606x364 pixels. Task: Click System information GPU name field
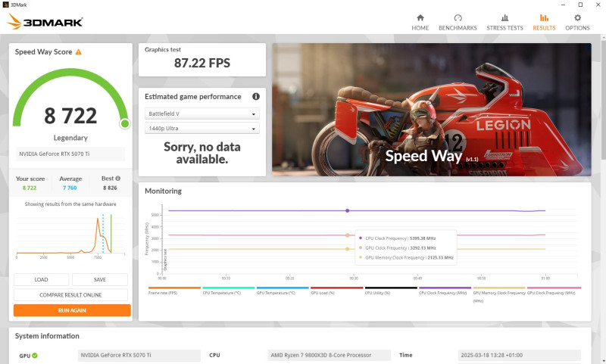(x=139, y=355)
